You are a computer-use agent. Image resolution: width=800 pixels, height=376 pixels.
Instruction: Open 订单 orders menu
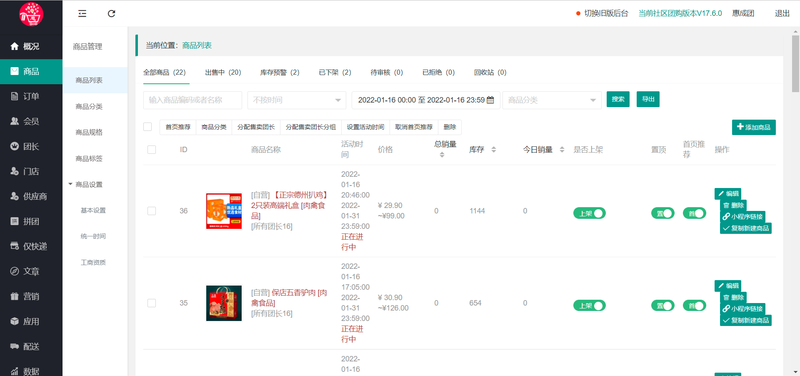coord(31,96)
